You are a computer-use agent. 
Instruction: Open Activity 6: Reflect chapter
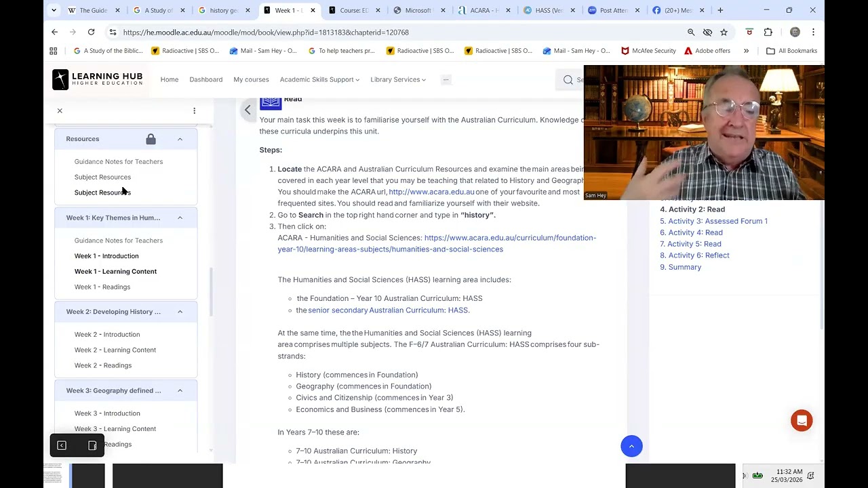[x=698, y=256]
